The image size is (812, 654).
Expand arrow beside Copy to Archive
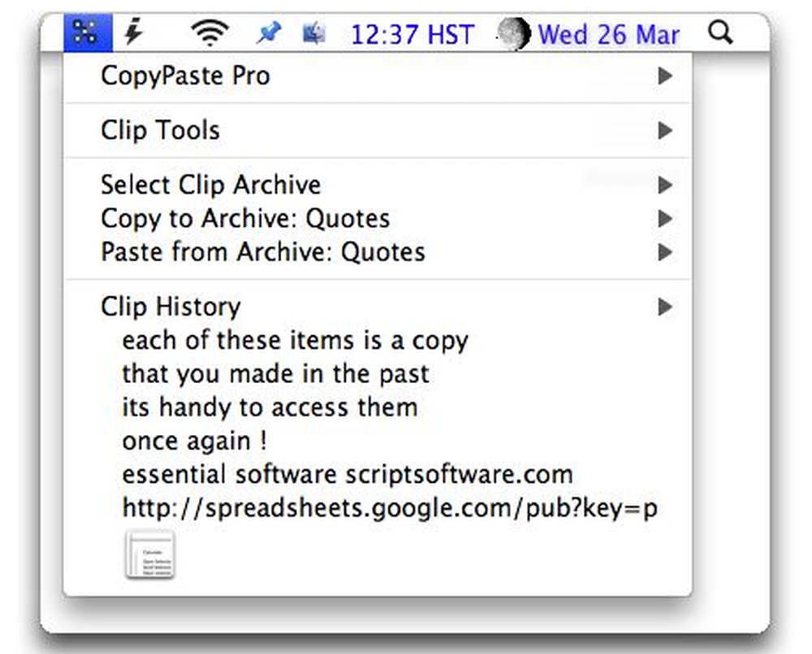[666, 218]
